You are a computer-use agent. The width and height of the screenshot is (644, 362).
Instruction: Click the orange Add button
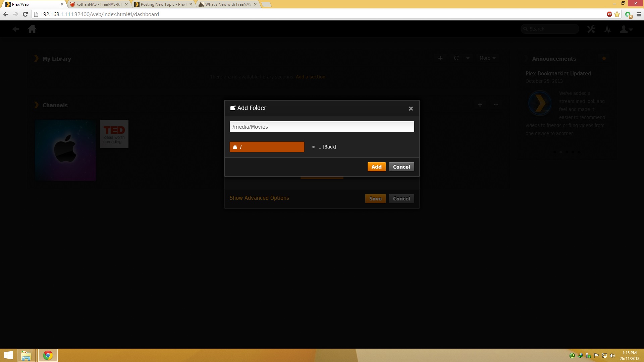(376, 167)
